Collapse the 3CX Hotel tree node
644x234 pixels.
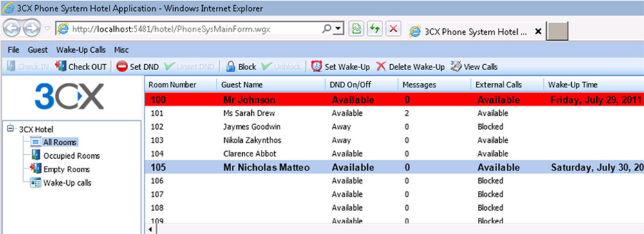point(10,129)
